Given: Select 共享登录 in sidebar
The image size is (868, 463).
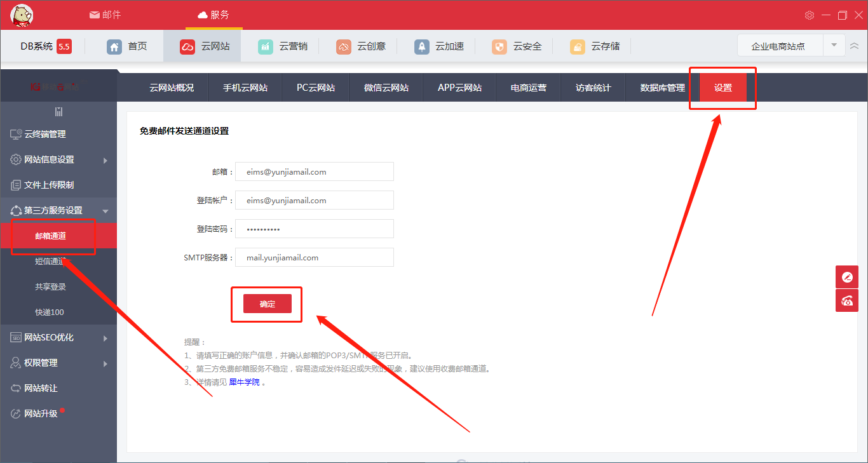Looking at the screenshot, I should (58, 286).
